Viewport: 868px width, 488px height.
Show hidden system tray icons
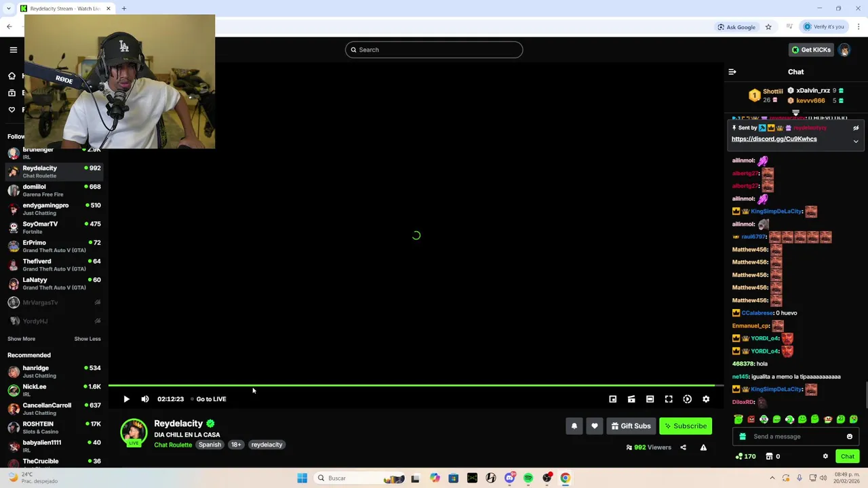pyautogui.click(x=772, y=478)
